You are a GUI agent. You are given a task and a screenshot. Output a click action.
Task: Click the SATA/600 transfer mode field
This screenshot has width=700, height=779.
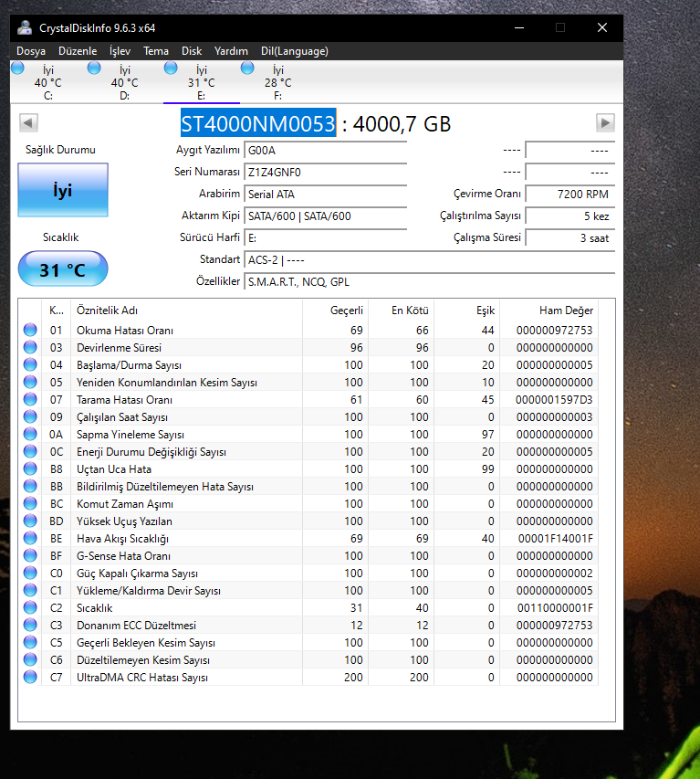[x=326, y=216]
